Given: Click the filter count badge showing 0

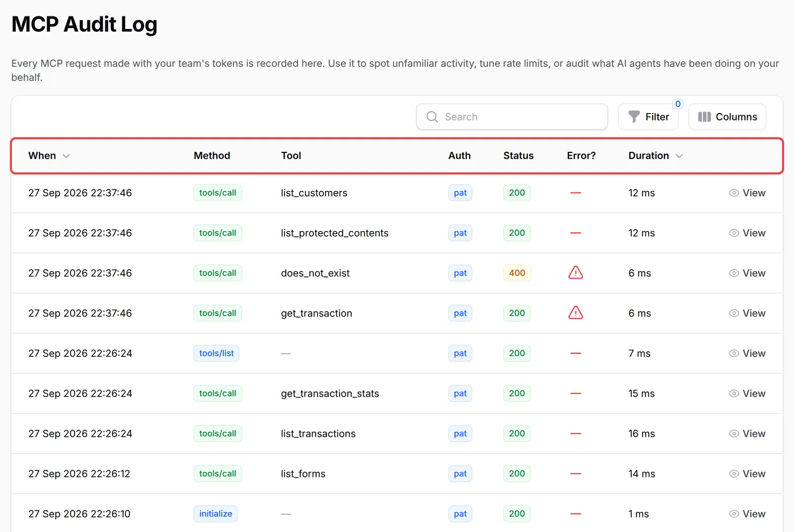Looking at the screenshot, I should (x=678, y=104).
